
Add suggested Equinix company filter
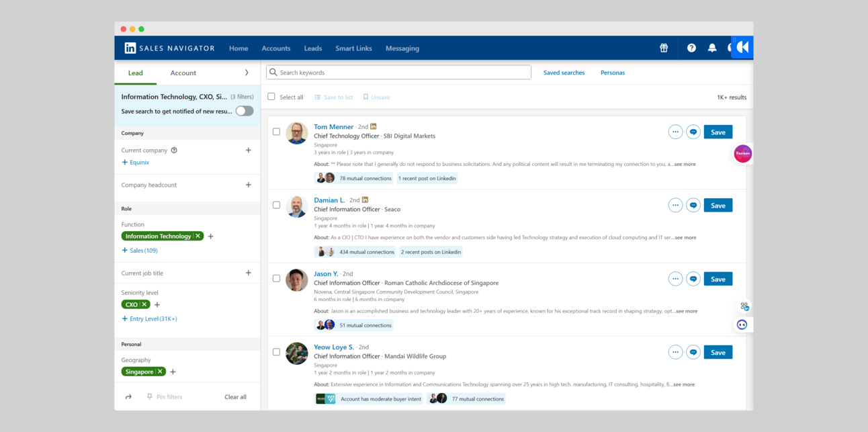coord(136,162)
